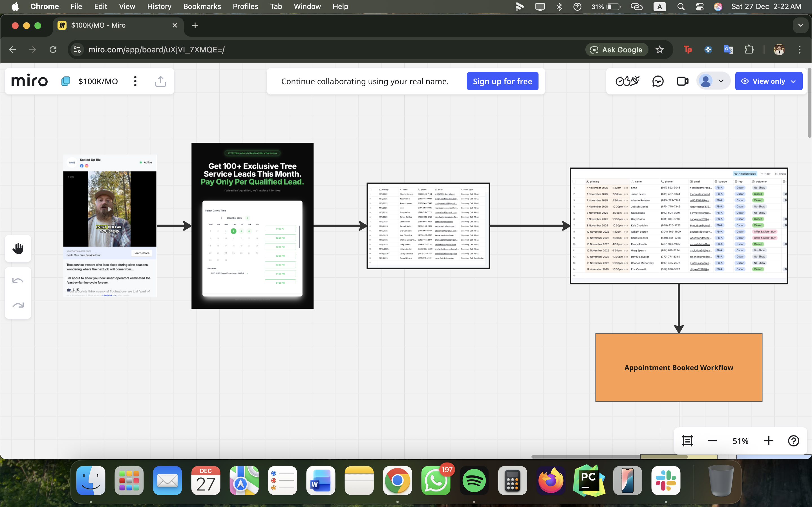Click the Google Translate extension icon
The height and width of the screenshot is (507, 812).
point(729,49)
